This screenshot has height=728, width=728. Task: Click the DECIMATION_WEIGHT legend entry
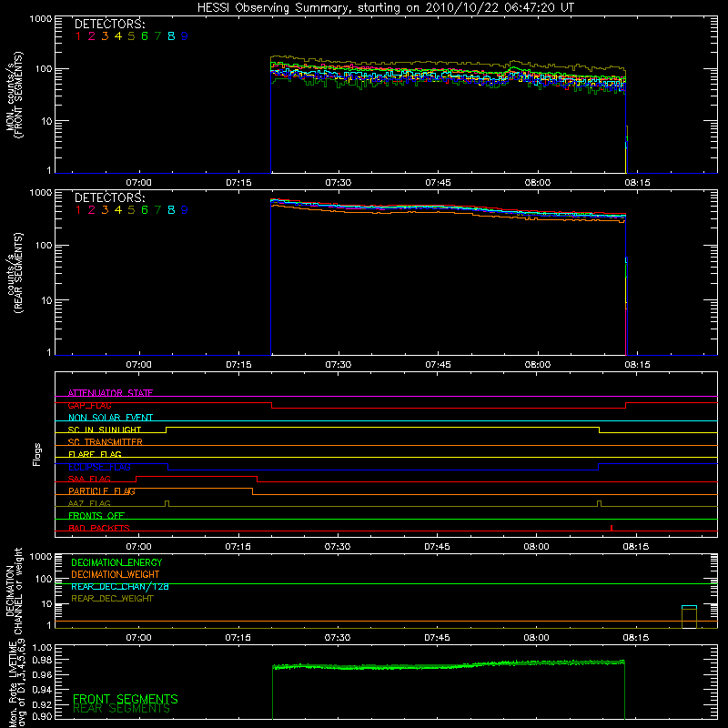[x=116, y=574]
